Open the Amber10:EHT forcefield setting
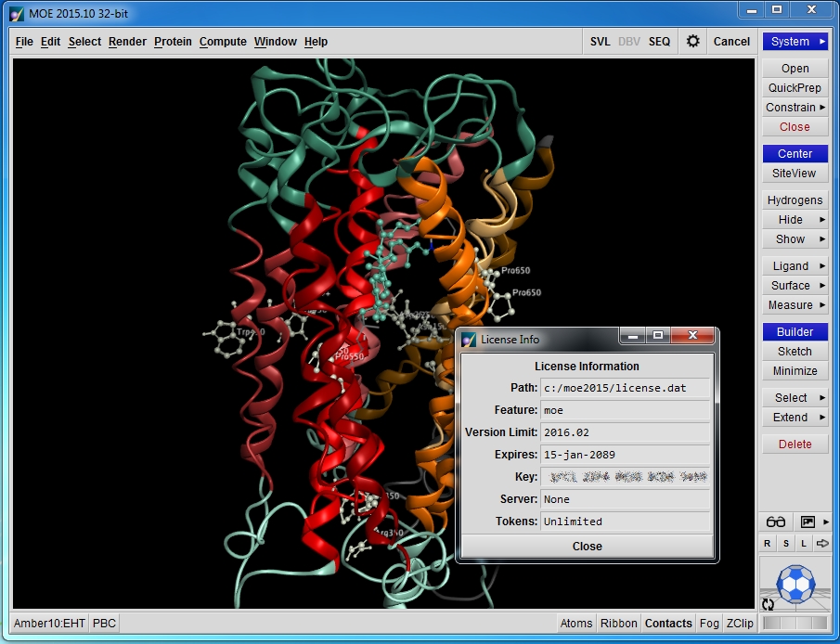 pos(49,623)
